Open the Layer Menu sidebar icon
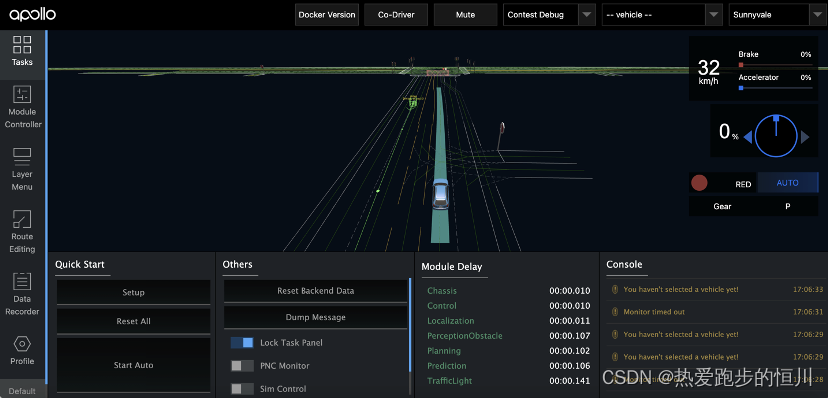Image resolution: width=828 pixels, height=398 pixels. tap(22, 169)
